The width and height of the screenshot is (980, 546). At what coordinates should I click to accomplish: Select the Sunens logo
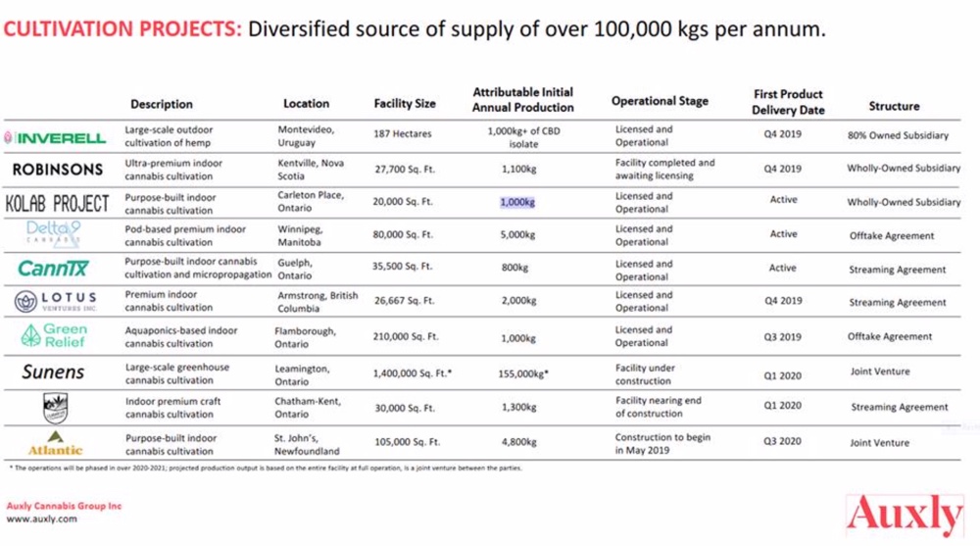pyautogui.click(x=54, y=372)
